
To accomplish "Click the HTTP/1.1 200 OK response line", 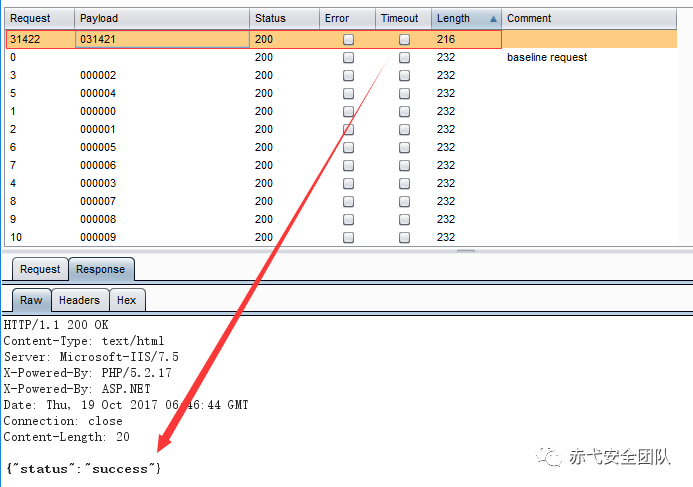I will (x=56, y=325).
